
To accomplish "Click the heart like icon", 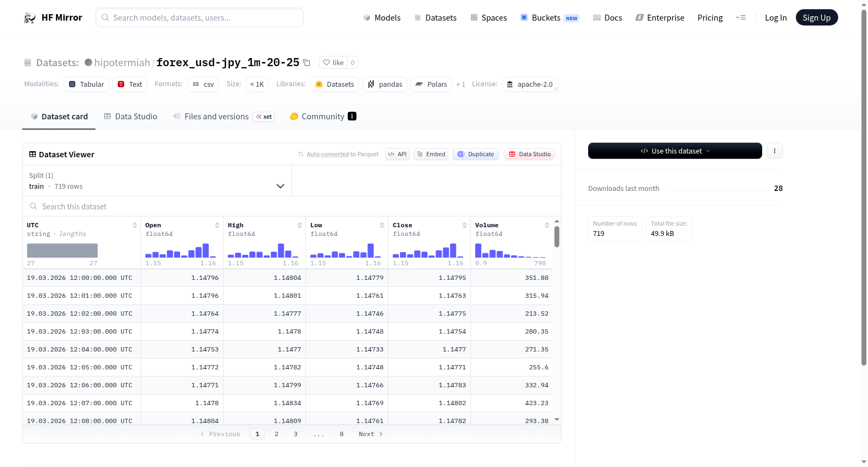I will [x=327, y=62].
